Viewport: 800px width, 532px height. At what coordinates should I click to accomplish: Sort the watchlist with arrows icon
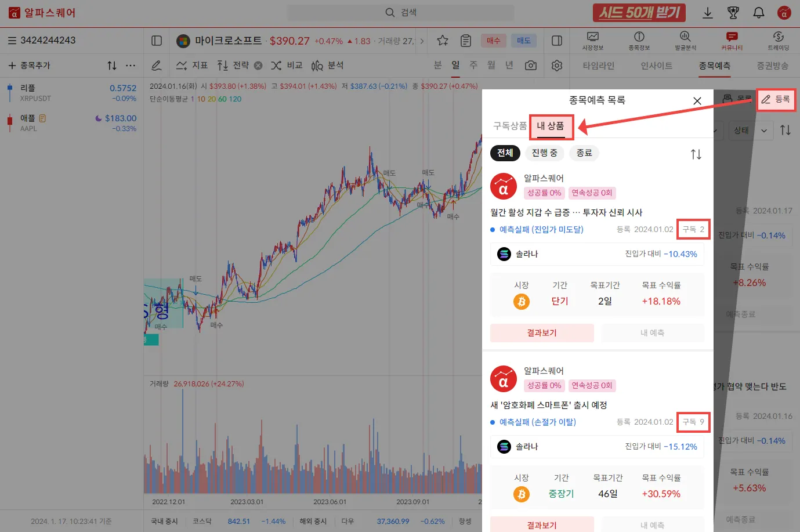coord(112,66)
